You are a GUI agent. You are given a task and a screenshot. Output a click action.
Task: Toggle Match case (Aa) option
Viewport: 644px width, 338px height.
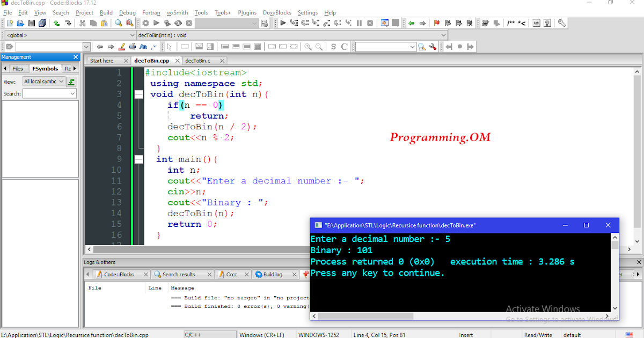[x=143, y=47]
